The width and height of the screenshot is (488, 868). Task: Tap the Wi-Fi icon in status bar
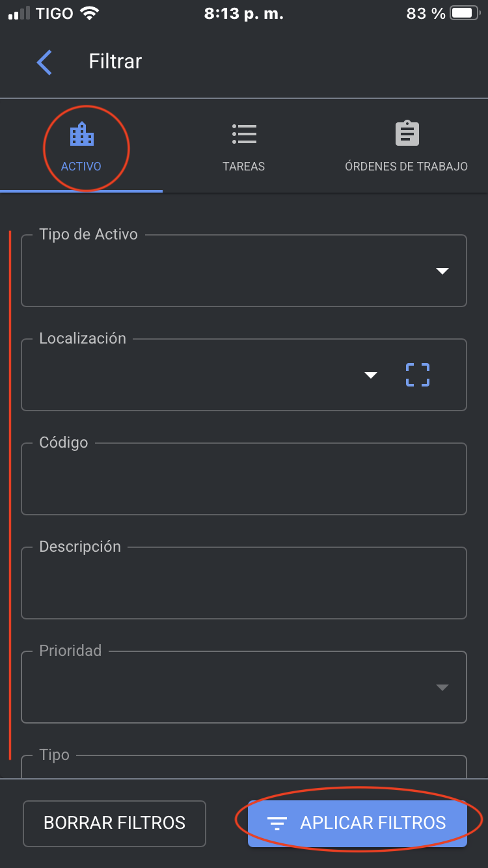coord(89,13)
